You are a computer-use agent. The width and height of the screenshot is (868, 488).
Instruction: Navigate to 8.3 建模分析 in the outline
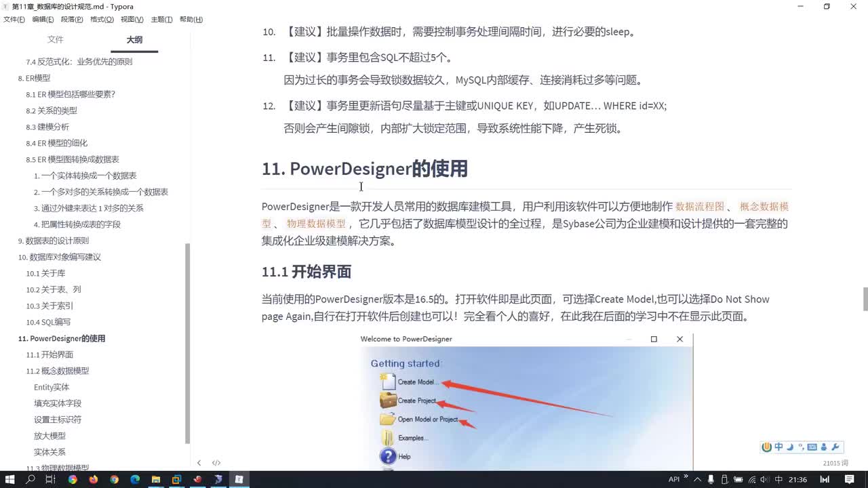pyautogui.click(x=47, y=127)
